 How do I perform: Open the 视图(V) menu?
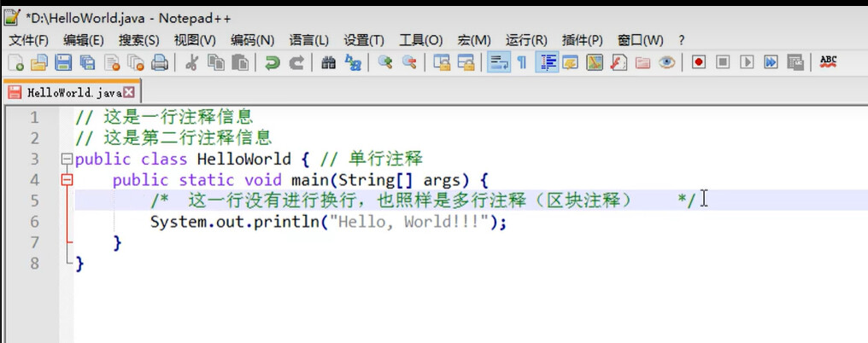[195, 40]
